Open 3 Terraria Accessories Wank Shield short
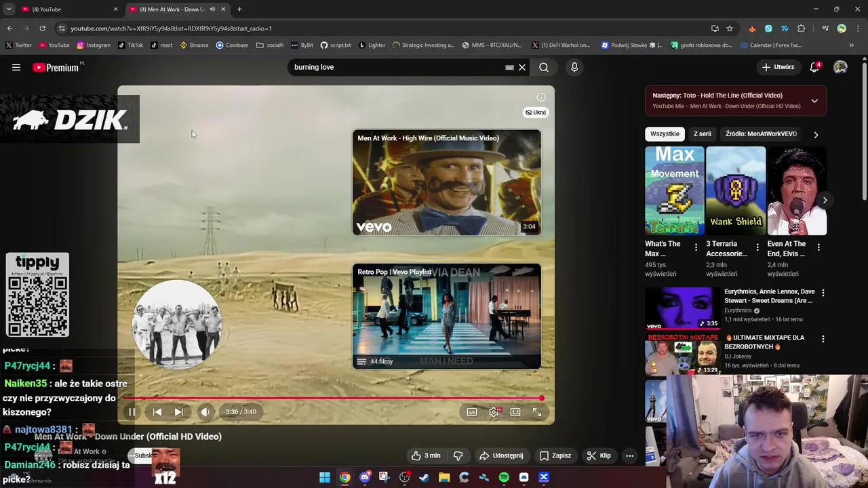The height and width of the screenshot is (488, 868). point(736,191)
